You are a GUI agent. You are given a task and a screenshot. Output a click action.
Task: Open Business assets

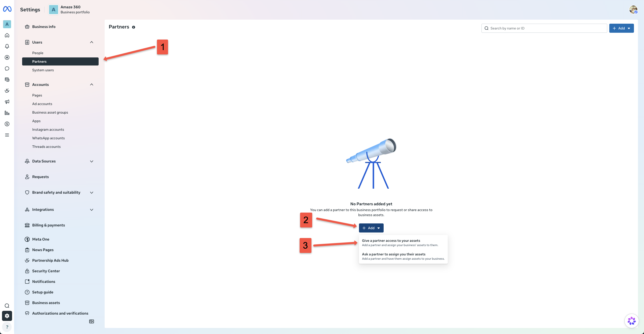tap(60, 303)
